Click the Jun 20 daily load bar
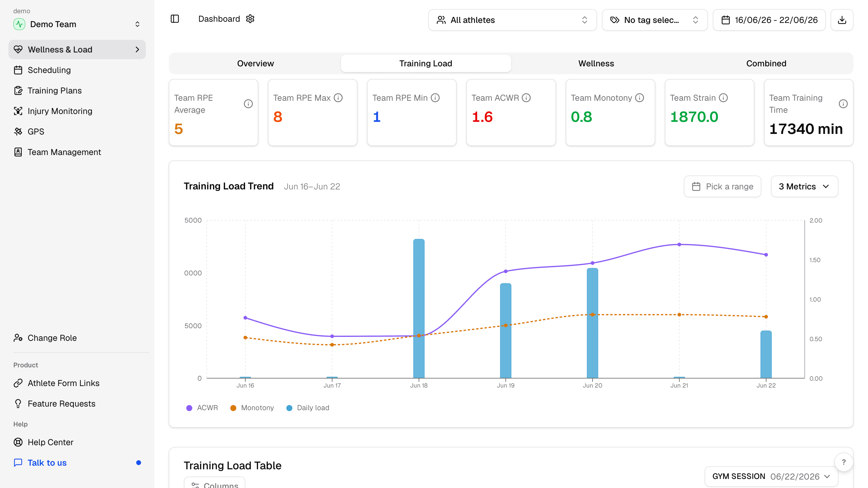 [x=592, y=323]
